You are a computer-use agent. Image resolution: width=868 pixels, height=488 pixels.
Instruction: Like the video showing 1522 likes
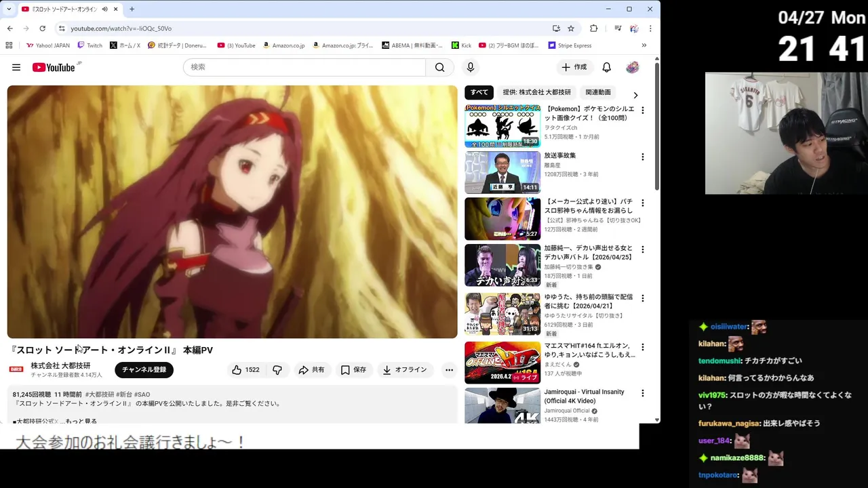pyautogui.click(x=245, y=369)
